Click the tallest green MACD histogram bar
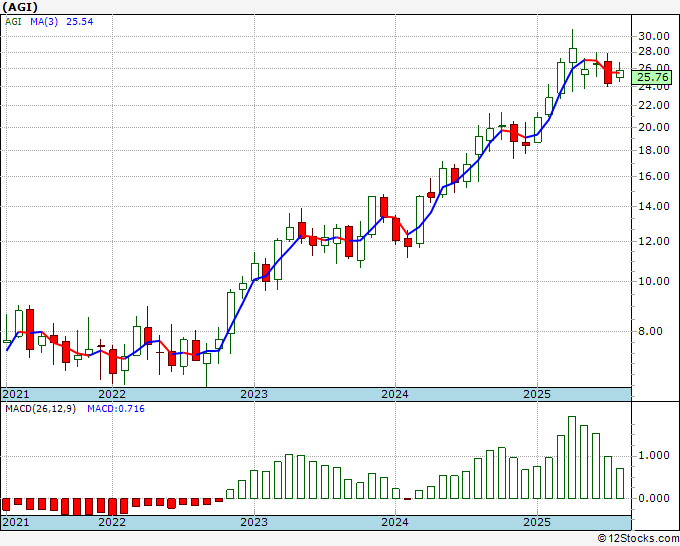 (572, 458)
